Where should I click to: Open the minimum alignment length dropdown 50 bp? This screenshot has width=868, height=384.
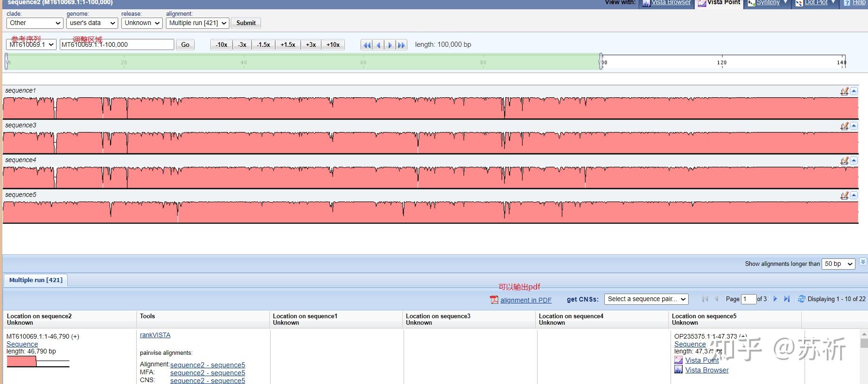coord(838,264)
